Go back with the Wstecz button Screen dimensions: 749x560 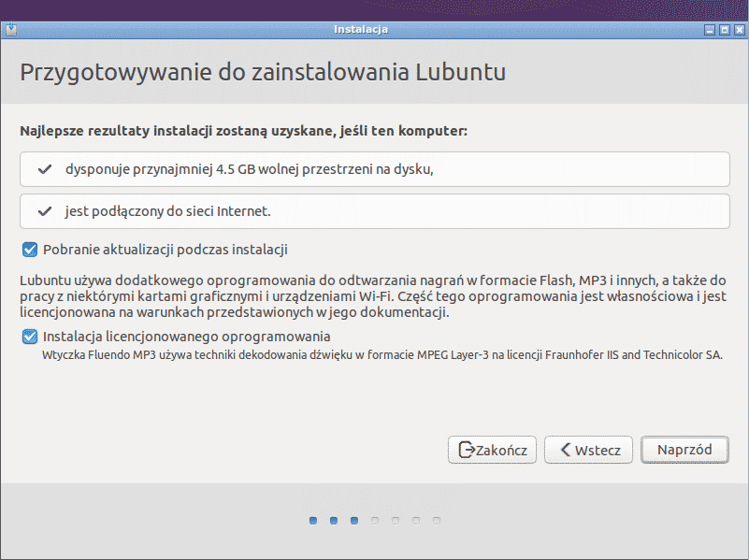click(589, 450)
